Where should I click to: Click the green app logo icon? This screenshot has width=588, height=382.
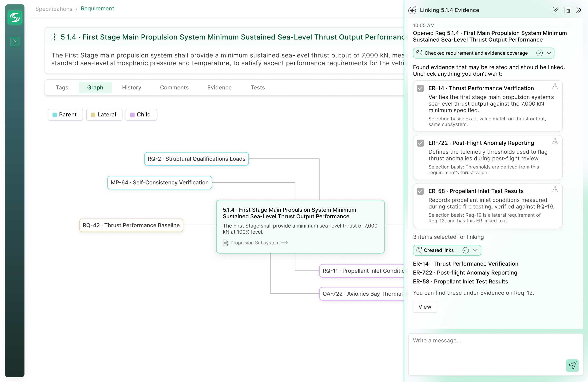15,18
